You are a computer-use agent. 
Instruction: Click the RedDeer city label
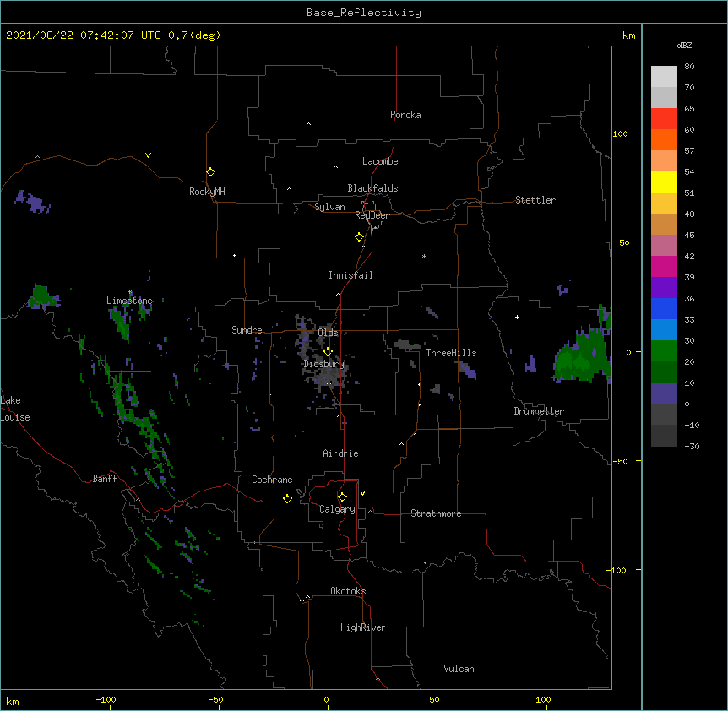pos(372,215)
